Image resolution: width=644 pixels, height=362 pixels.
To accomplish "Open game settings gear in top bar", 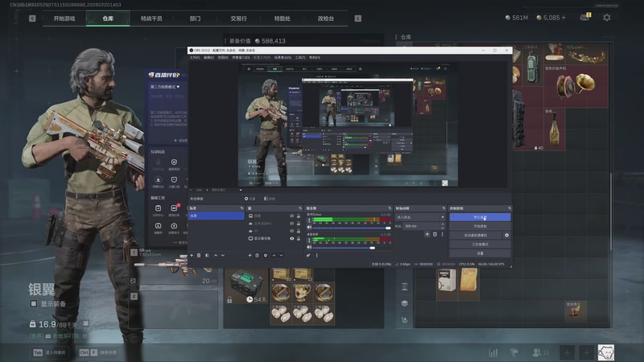I will coord(607,18).
